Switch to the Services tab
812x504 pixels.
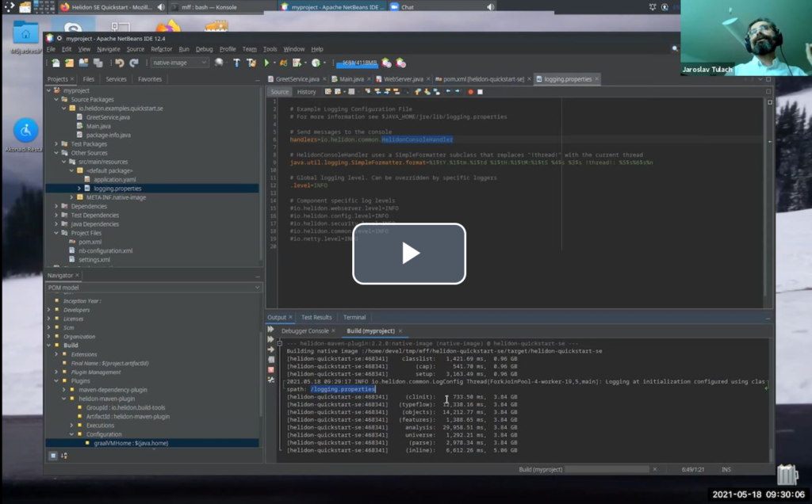point(116,79)
